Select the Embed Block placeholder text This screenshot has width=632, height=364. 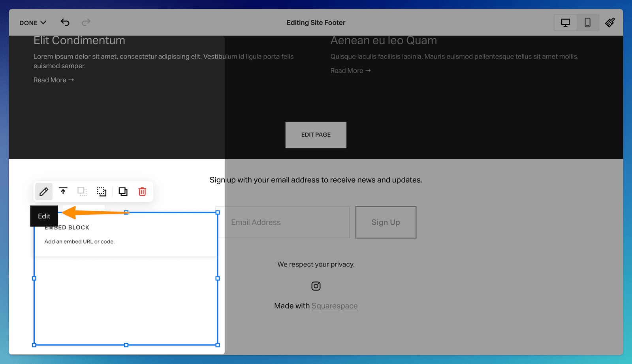(x=79, y=242)
